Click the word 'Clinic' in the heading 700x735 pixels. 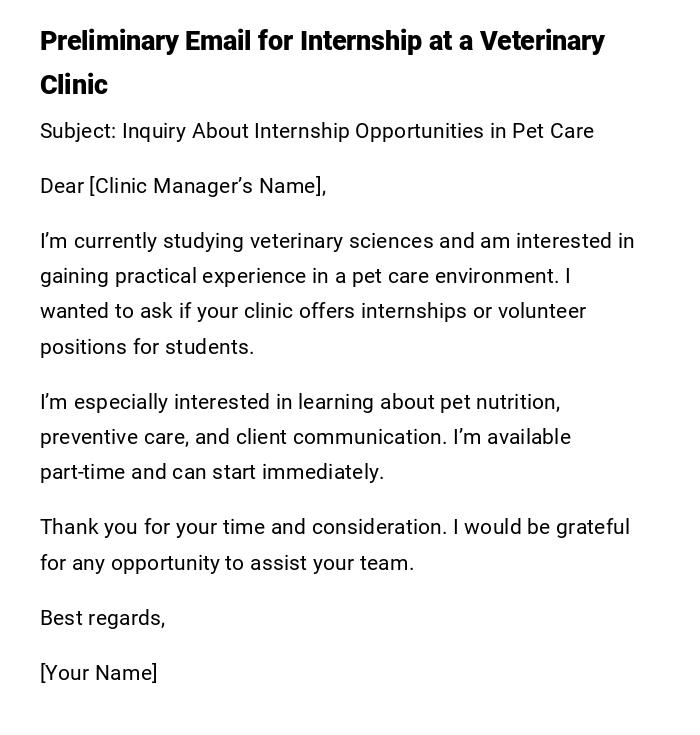pos(74,85)
